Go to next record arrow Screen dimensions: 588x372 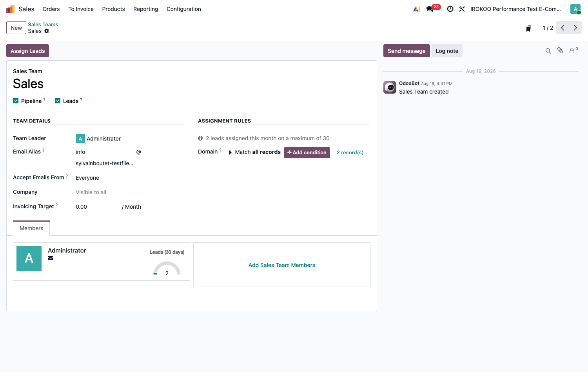[575, 28]
